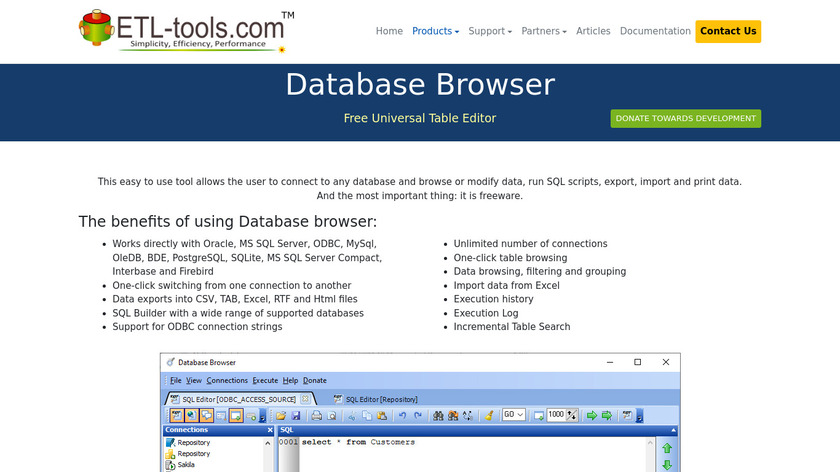The image size is (840, 472).
Task: Close the ODBC_ACCESS_SOURCE editor tab
Action: click(x=305, y=399)
